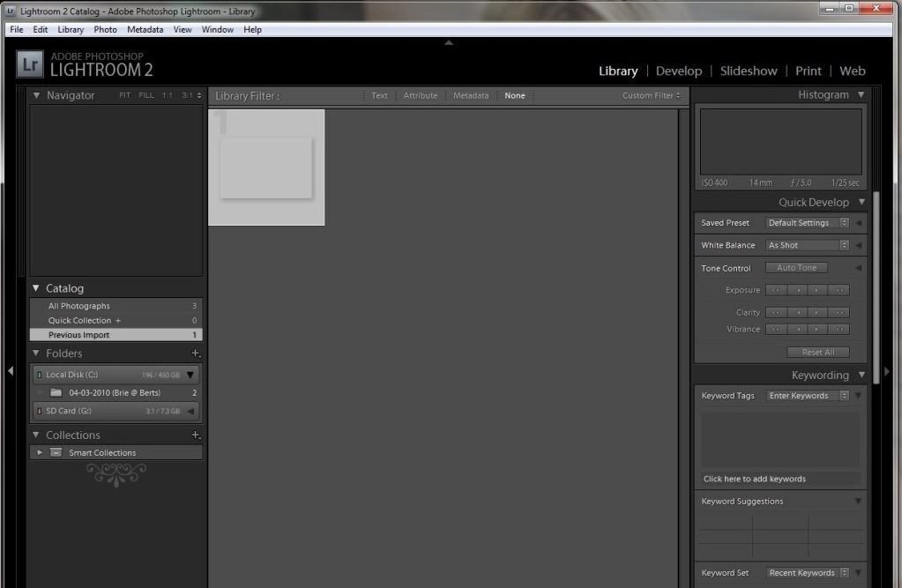Viewport: 902px width, 588px height.
Task: Click the 04-03-2010 folder icon
Action: [x=56, y=392]
